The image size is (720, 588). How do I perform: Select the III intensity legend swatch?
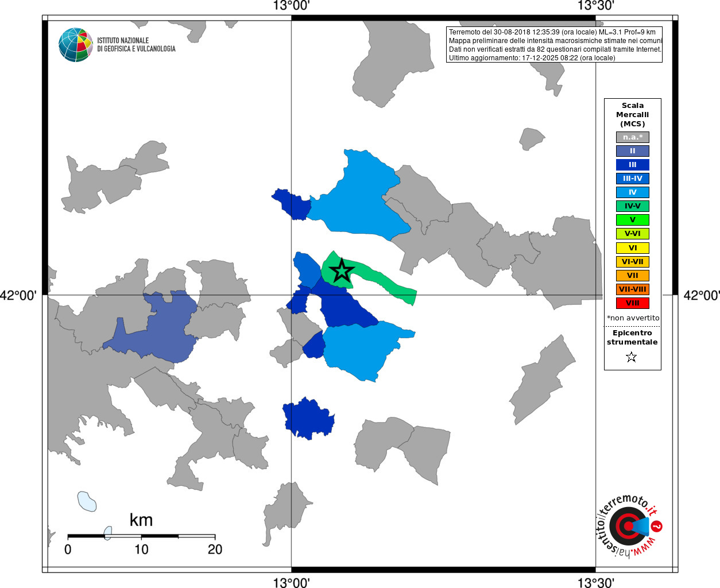click(x=633, y=165)
